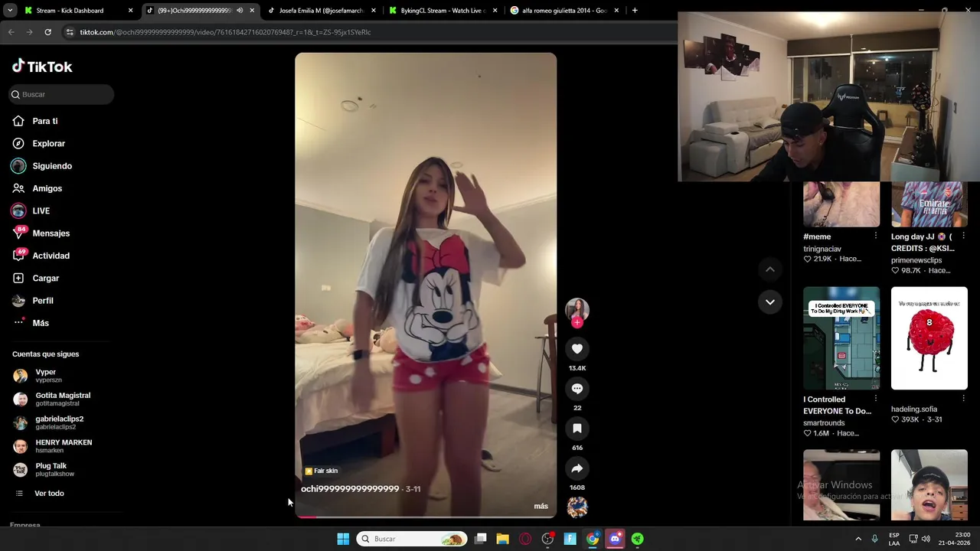Viewport: 980px width, 551px height.
Task: Open a new browser tab
Action: coord(635,11)
